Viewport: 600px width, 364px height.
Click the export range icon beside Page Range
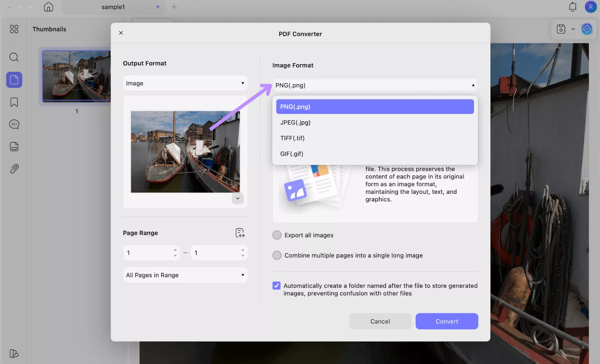pyautogui.click(x=240, y=233)
